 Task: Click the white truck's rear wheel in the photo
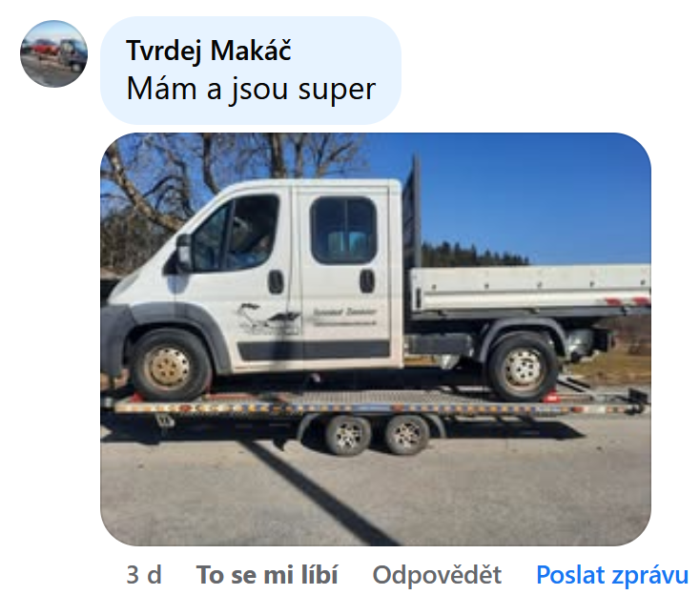coord(523,367)
